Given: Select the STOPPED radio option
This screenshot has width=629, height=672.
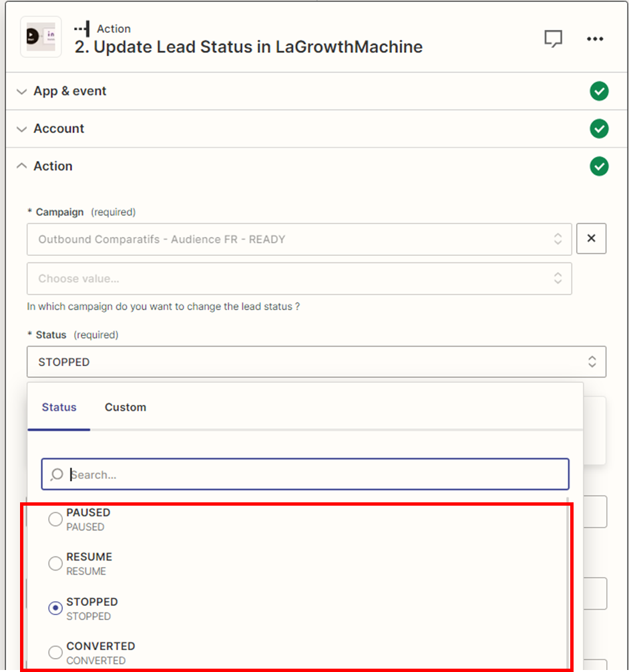Looking at the screenshot, I should coord(55,608).
